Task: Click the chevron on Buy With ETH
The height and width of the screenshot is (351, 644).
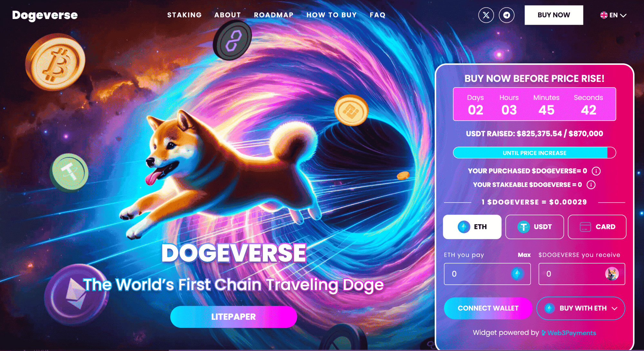Action: [614, 309]
